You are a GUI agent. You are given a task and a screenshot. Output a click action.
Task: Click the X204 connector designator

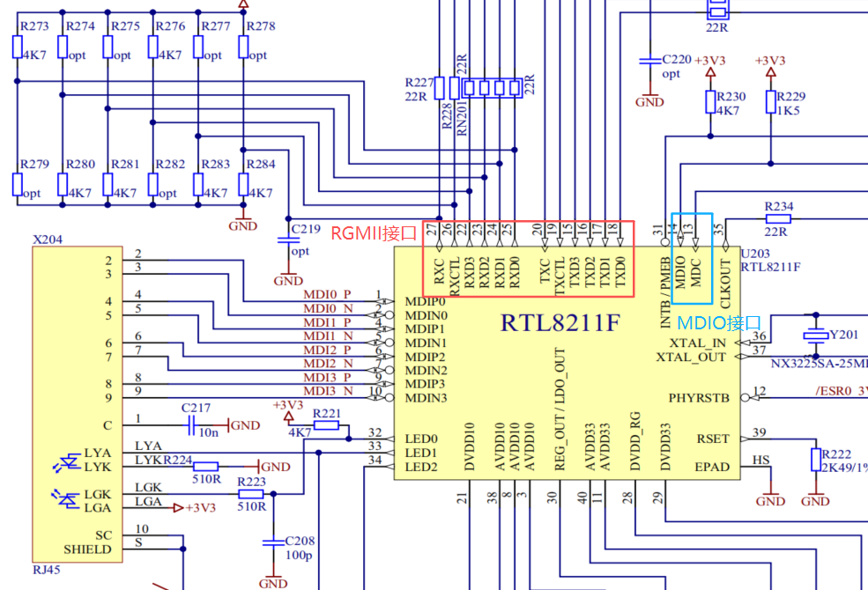[x=48, y=240]
